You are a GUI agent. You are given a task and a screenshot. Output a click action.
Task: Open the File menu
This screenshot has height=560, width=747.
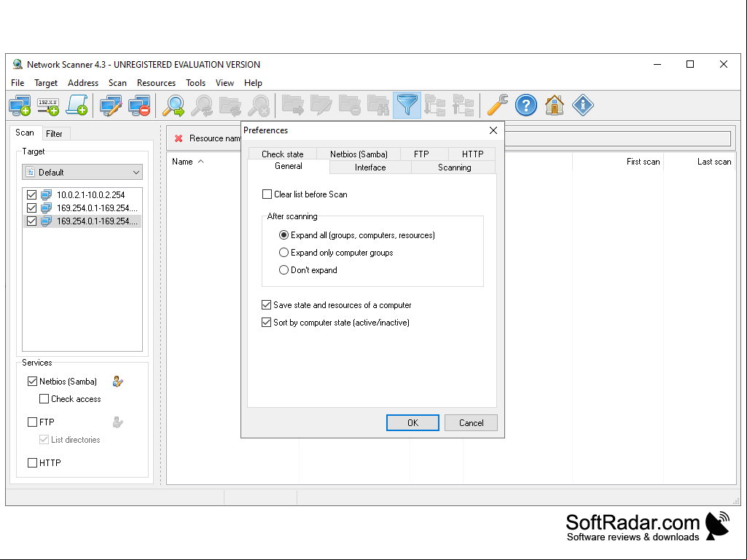point(17,83)
